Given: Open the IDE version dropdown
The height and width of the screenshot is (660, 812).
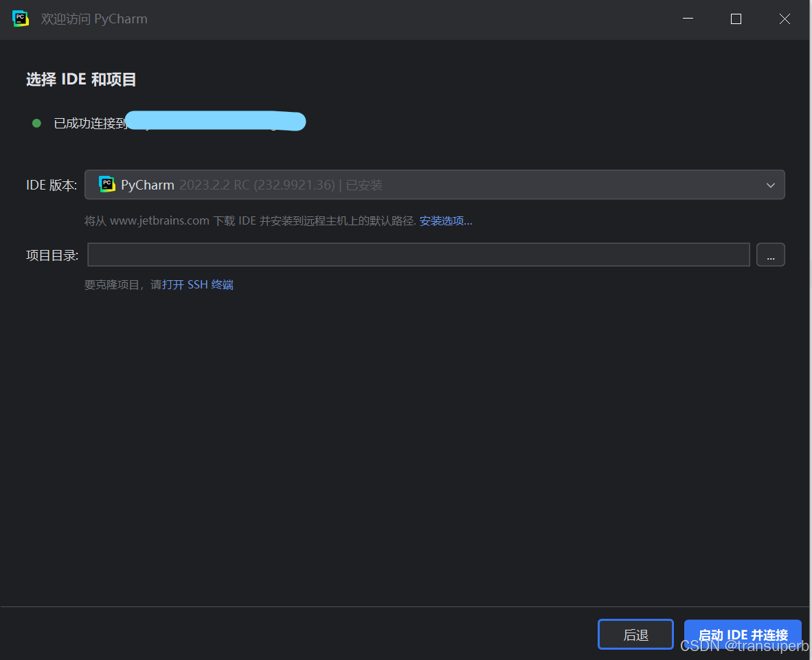Looking at the screenshot, I should (x=434, y=185).
